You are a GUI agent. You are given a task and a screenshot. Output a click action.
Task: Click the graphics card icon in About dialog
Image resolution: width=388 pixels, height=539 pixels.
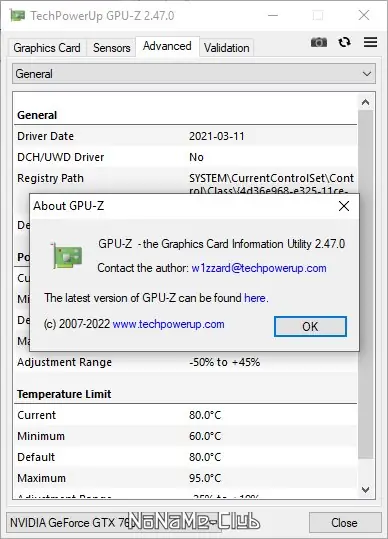67,256
